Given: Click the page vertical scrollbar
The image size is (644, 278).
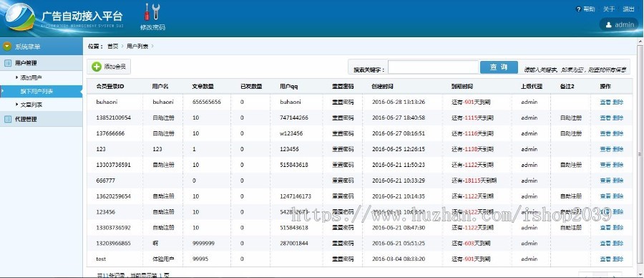Looking at the screenshot, I should tap(640, 154).
